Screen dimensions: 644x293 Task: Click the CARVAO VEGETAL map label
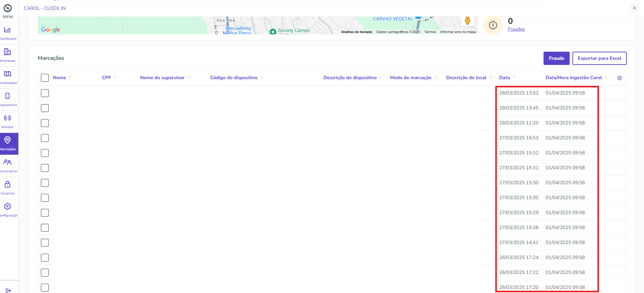pos(393,19)
